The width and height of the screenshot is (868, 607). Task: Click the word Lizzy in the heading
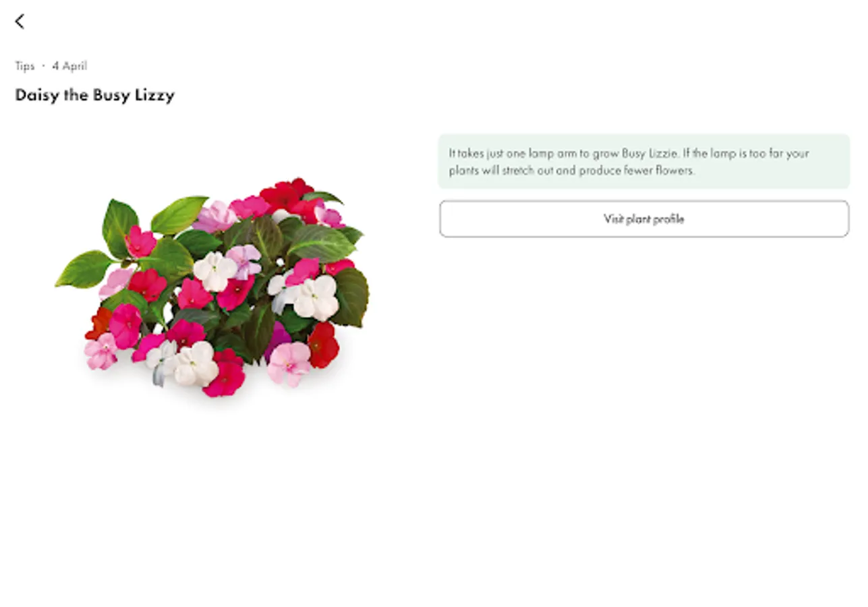coord(154,95)
